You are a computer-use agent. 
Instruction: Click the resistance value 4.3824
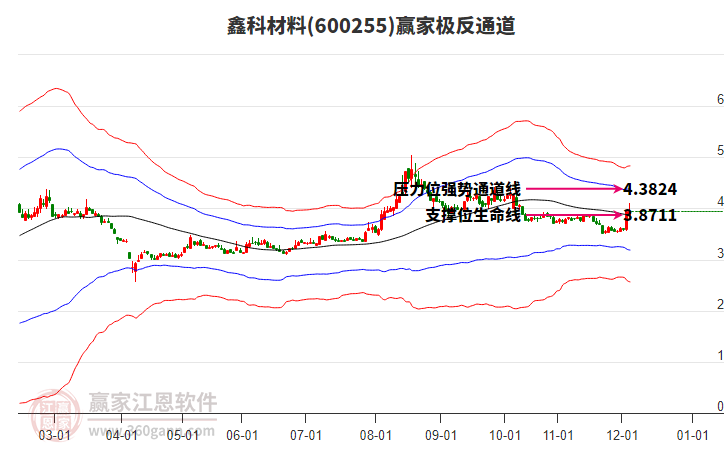[x=650, y=189]
